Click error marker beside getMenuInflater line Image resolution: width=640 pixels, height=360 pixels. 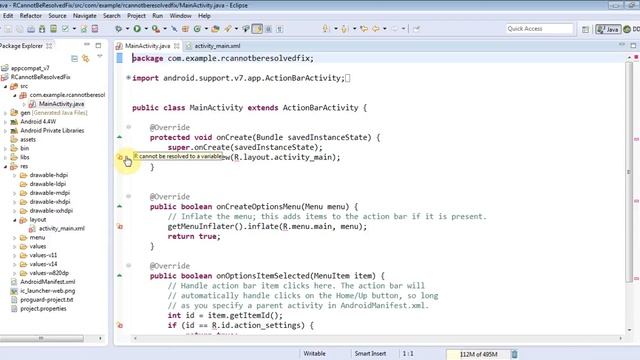tap(120, 226)
